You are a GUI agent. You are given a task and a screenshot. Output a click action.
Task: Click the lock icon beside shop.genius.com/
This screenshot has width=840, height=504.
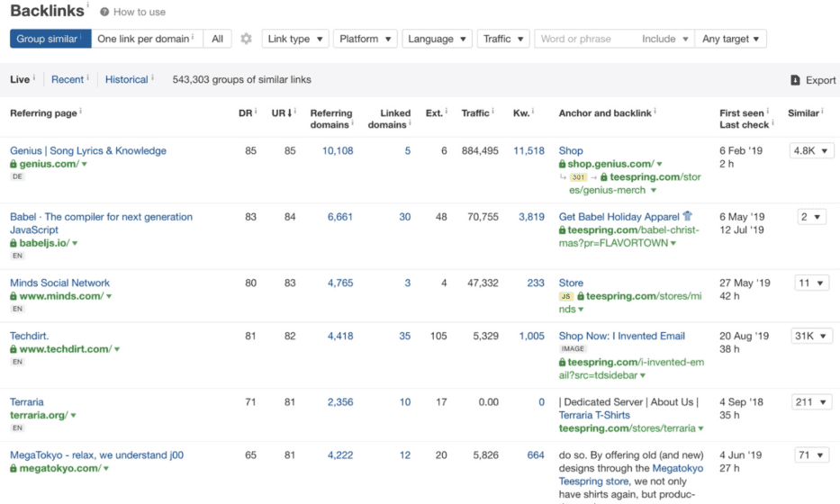562,164
